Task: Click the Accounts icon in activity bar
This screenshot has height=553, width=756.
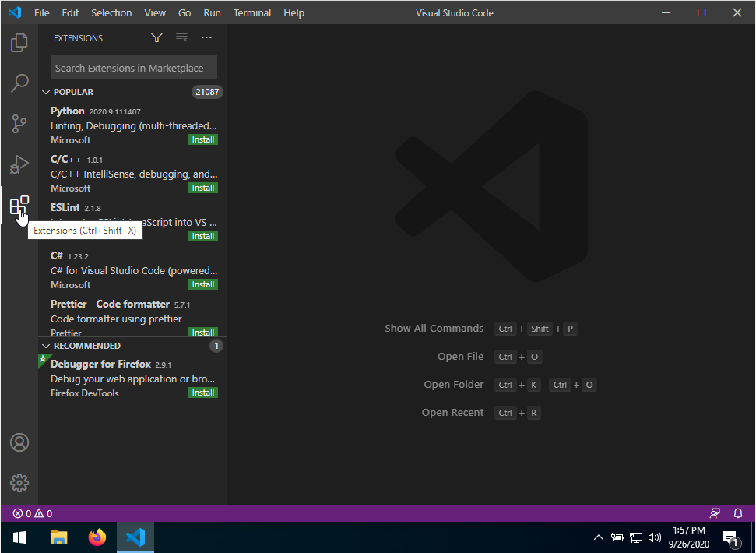Action: coord(19,442)
